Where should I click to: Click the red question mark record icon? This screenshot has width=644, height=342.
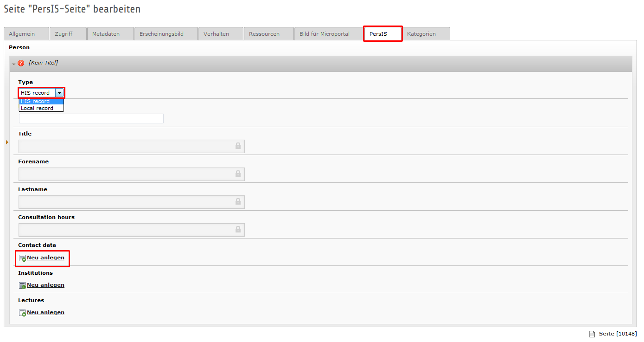[x=21, y=63]
